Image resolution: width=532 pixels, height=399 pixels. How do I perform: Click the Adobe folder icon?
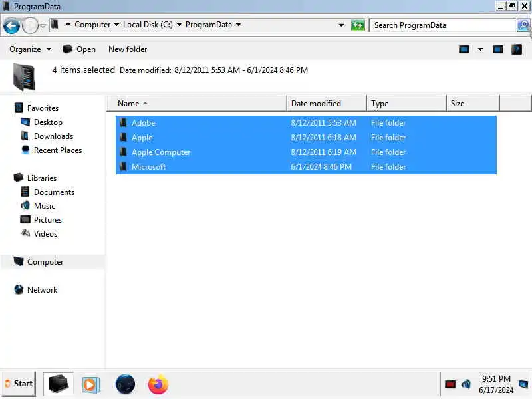point(123,122)
